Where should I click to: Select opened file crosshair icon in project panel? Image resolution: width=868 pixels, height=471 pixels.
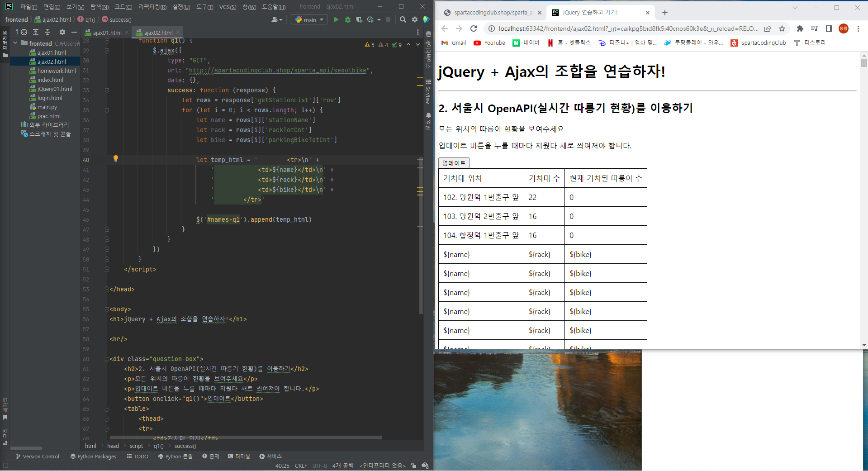(x=24, y=32)
